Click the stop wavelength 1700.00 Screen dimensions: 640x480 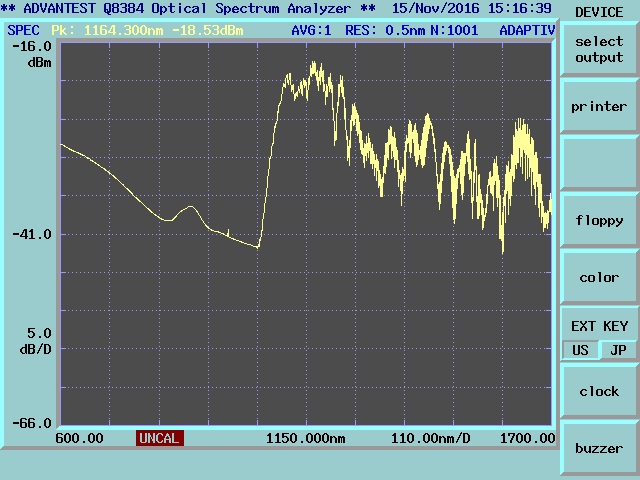coord(527,438)
